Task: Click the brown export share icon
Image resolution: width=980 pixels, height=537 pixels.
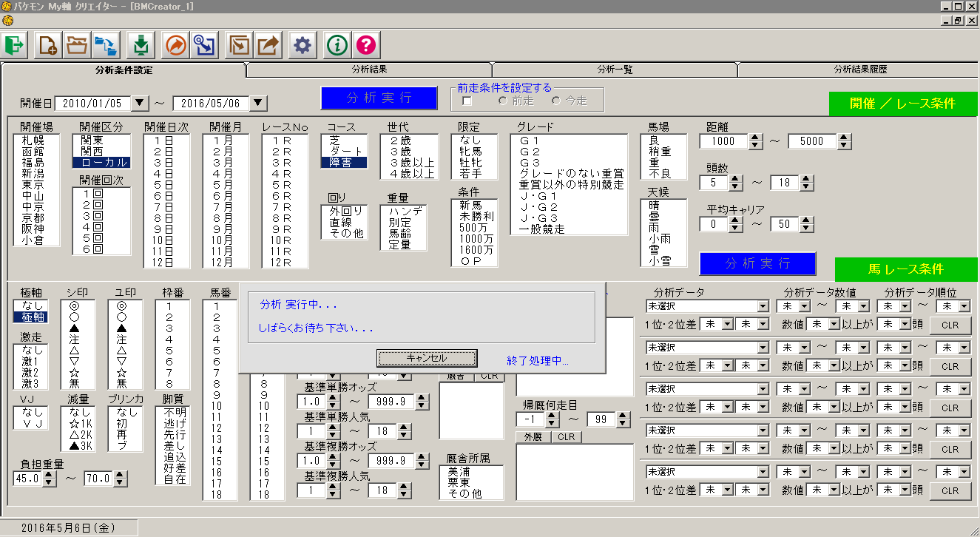Action: click(268, 45)
